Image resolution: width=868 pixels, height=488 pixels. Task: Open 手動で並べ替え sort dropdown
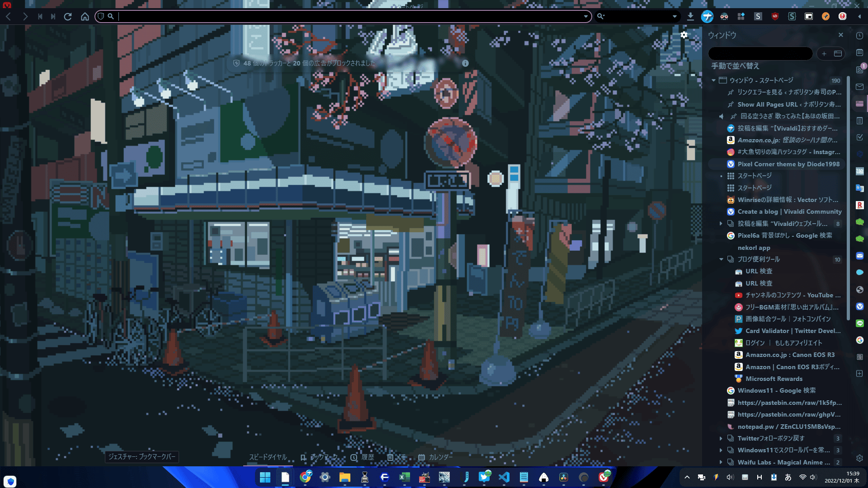[735, 66]
